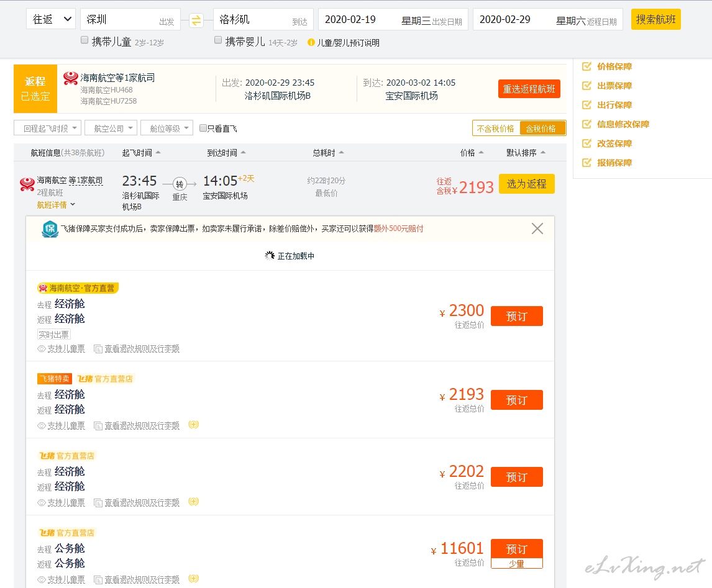
Task: Click the 海南航空 等1家航司 airline name
Action: pos(70,181)
